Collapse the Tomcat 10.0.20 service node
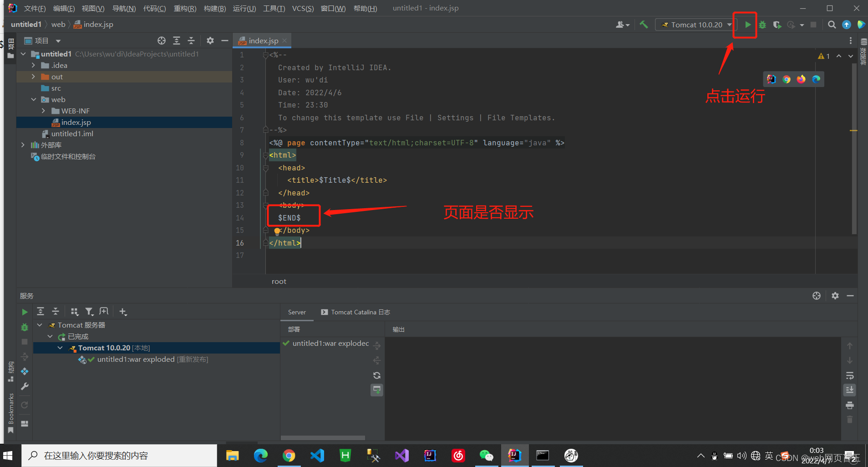 [x=60, y=348]
